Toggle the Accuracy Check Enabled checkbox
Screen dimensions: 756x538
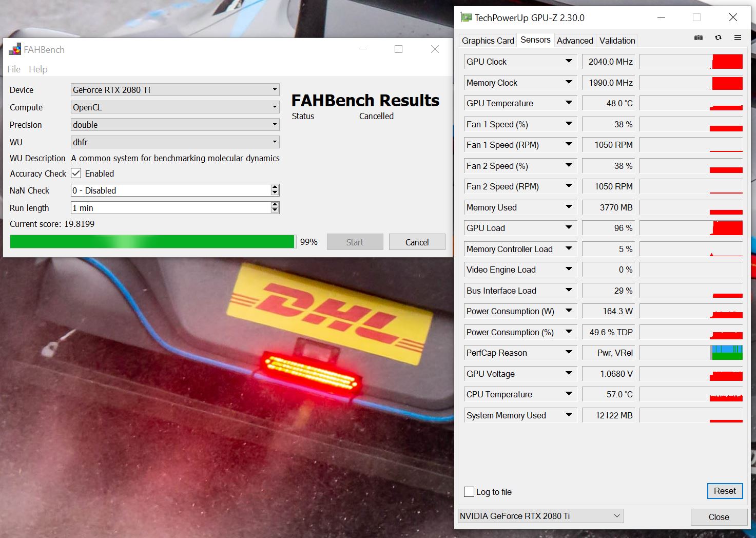click(x=76, y=174)
